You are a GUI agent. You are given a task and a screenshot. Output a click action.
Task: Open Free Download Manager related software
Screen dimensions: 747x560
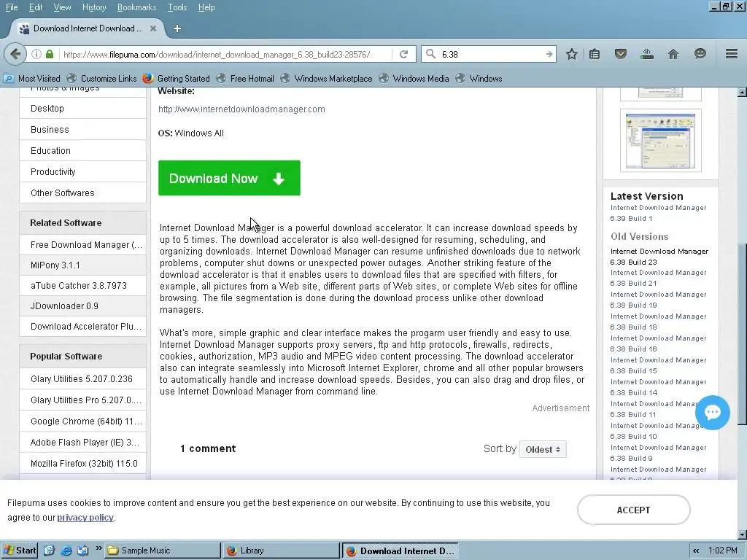[x=83, y=245]
